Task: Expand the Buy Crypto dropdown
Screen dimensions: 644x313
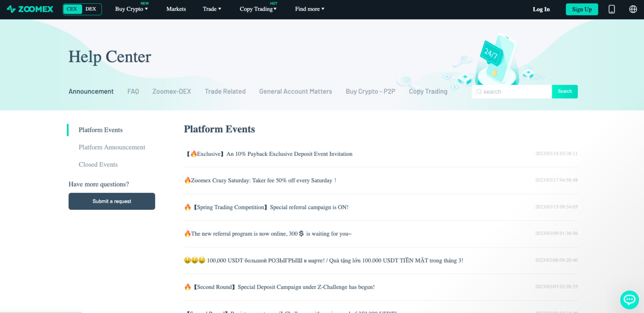Action: point(131,9)
